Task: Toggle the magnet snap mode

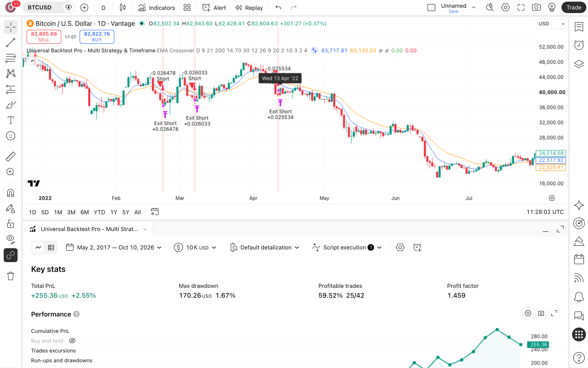Action: (x=11, y=193)
